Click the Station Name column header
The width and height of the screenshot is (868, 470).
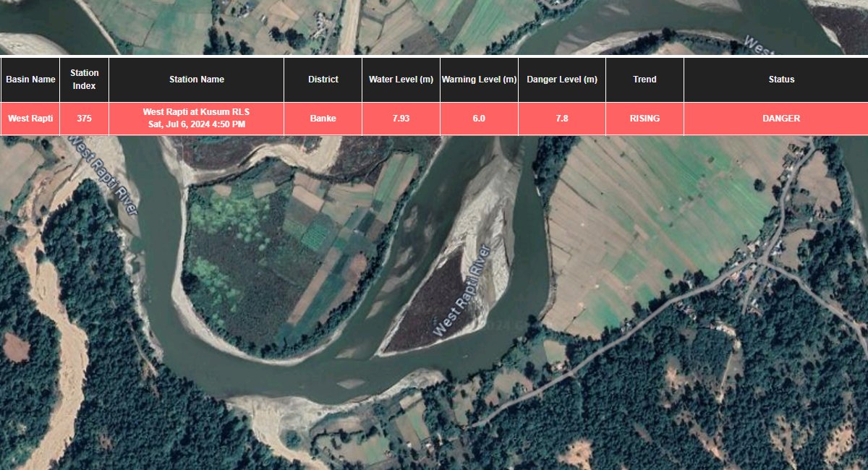click(x=197, y=80)
